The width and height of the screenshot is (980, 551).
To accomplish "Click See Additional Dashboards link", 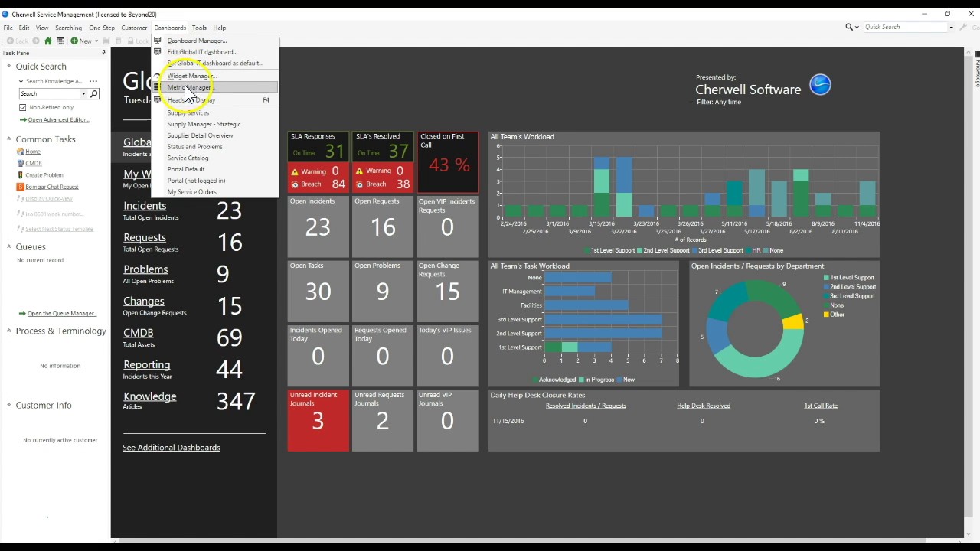I will [171, 448].
